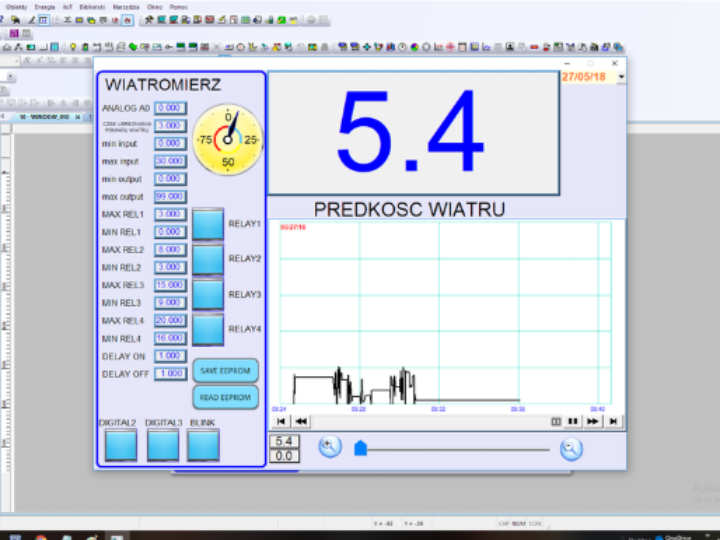The width and height of the screenshot is (720, 540).
Task: Click the max input value field
Action: (169, 161)
